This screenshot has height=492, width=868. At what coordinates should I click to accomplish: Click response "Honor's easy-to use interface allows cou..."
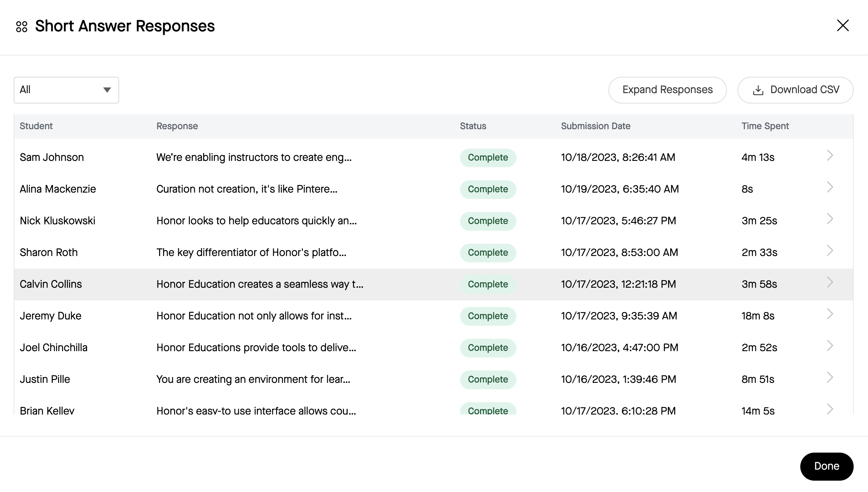[256, 411]
